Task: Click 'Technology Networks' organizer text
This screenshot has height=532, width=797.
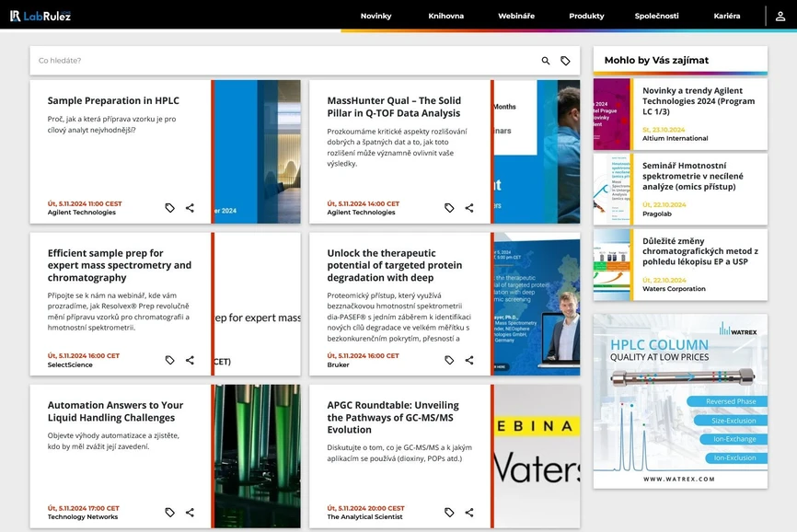Action: pos(82,516)
